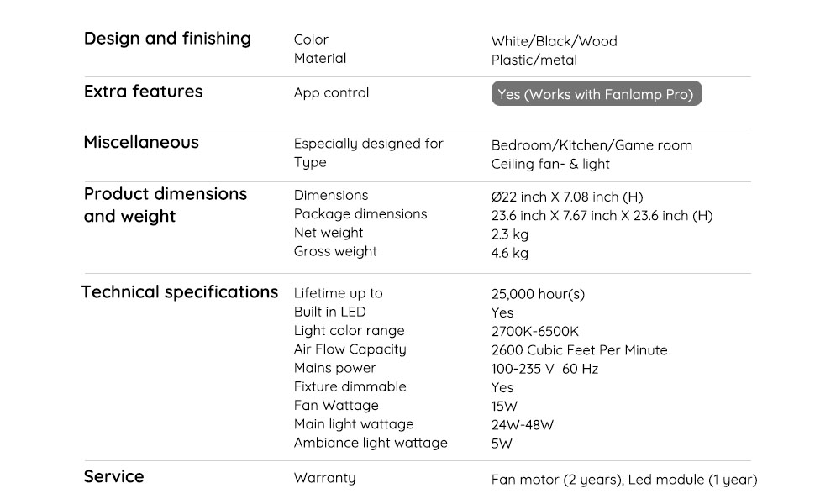This screenshot has height=504, width=815.
Task: Select the "Miscellaneous" section heading
Action: (141, 143)
